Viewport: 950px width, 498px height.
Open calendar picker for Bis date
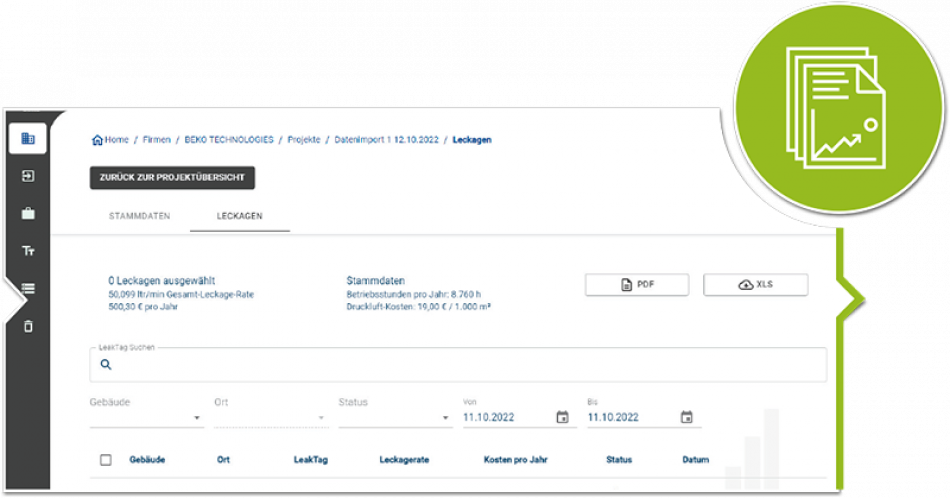point(686,417)
